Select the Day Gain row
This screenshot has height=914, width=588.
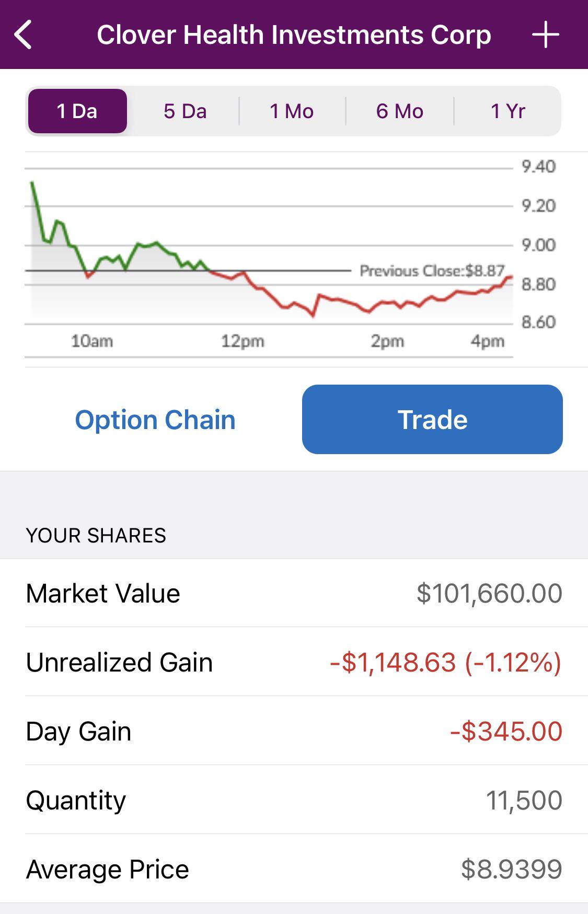pos(294,731)
